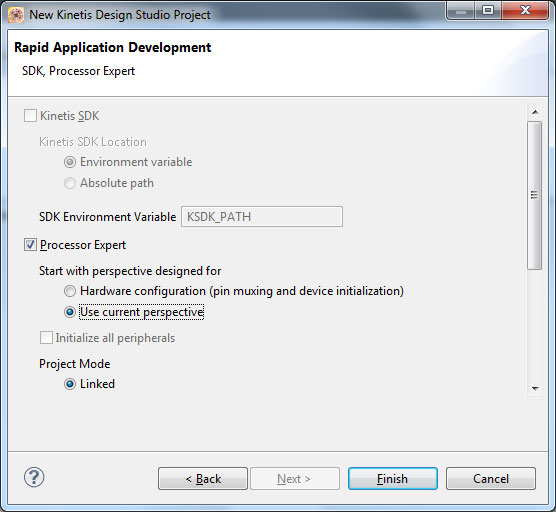Image resolution: width=556 pixels, height=512 pixels.
Task: Choose Hardware configuration perspective option
Action: click(x=70, y=291)
